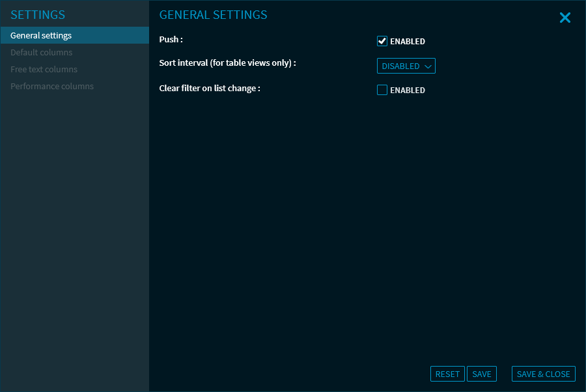
Task: Click the chevron arrow in the Sort interval dropdown
Action: click(428, 66)
